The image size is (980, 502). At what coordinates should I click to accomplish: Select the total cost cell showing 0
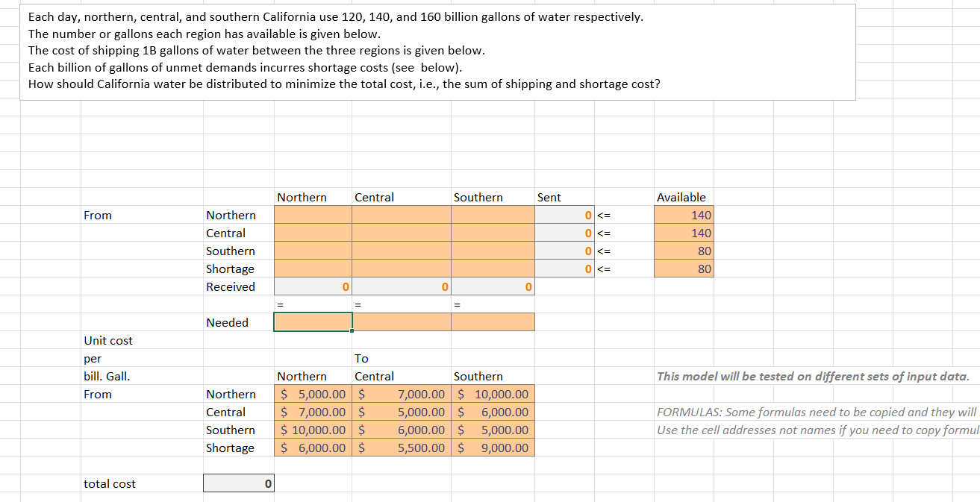[x=239, y=483]
